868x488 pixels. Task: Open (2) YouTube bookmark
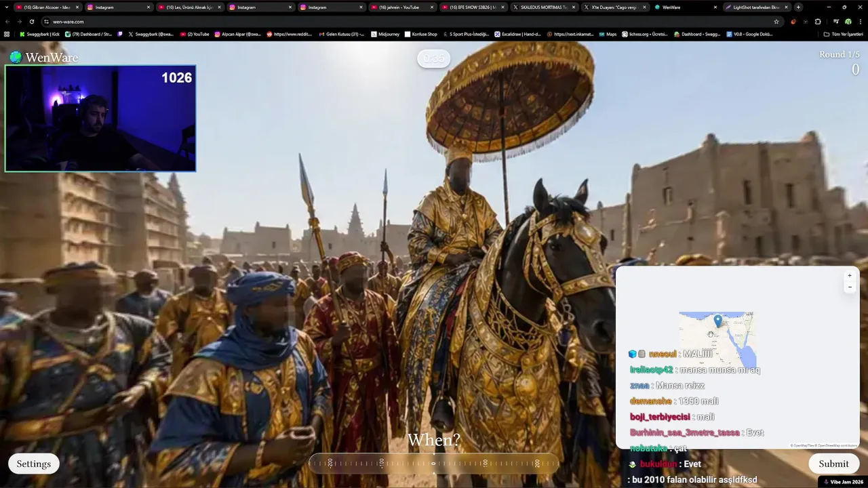tap(195, 34)
